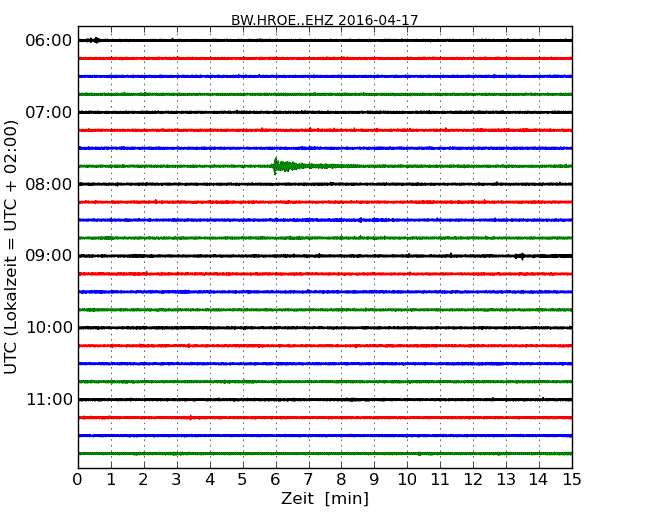Select the 10:00 time label
The width and height of the screenshot is (650, 520).
pyautogui.click(x=49, y=328)
